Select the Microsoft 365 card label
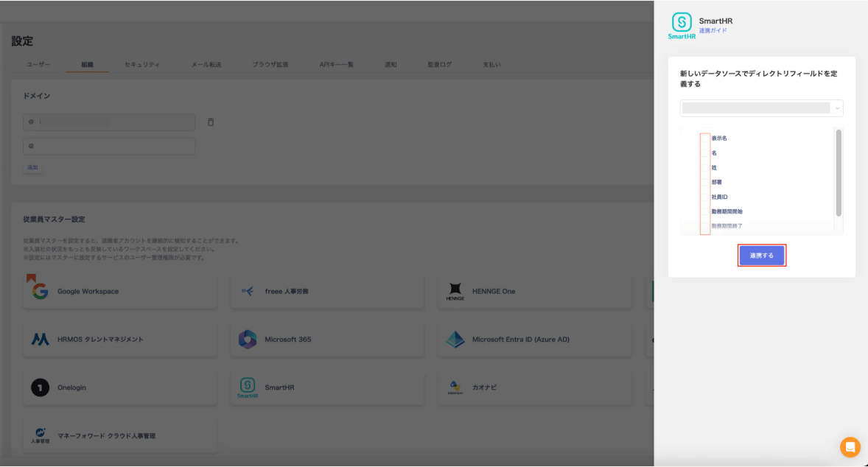The image size is (868, 467). click(x=288, y=340)
